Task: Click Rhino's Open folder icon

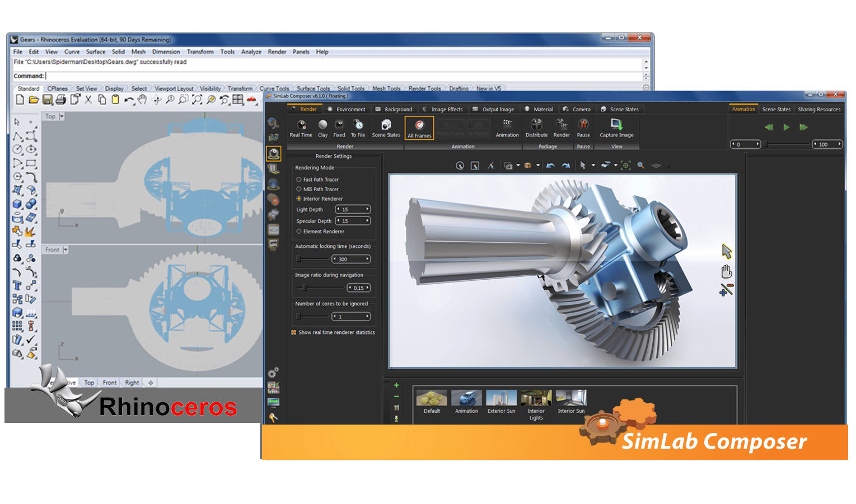Action: [x=34, y=100]
